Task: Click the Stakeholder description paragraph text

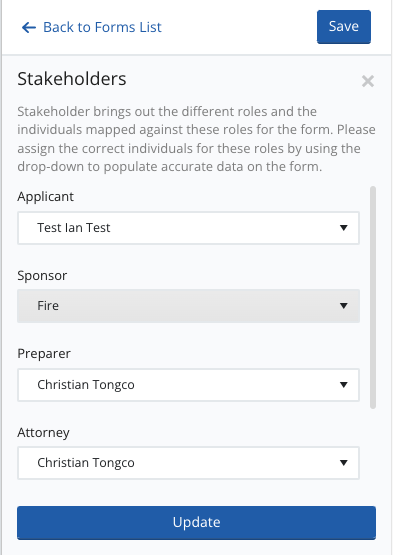Action: 196,139
